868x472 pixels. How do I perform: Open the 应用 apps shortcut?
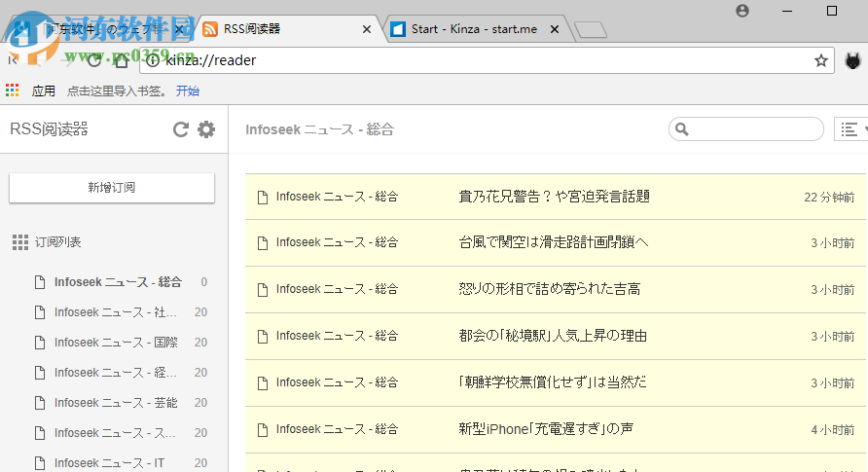tap(30, 91)
